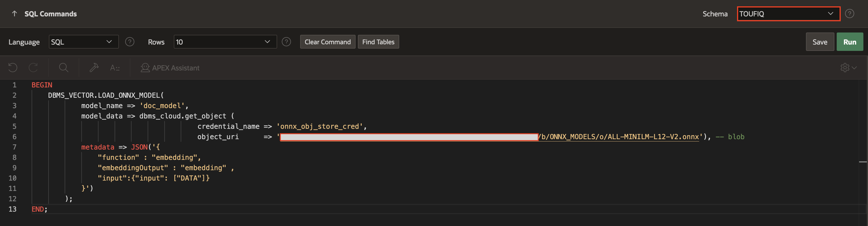The height and width of the screenshot is (226, 868).
Task: Save the SQL command
Action: point(819,42)
